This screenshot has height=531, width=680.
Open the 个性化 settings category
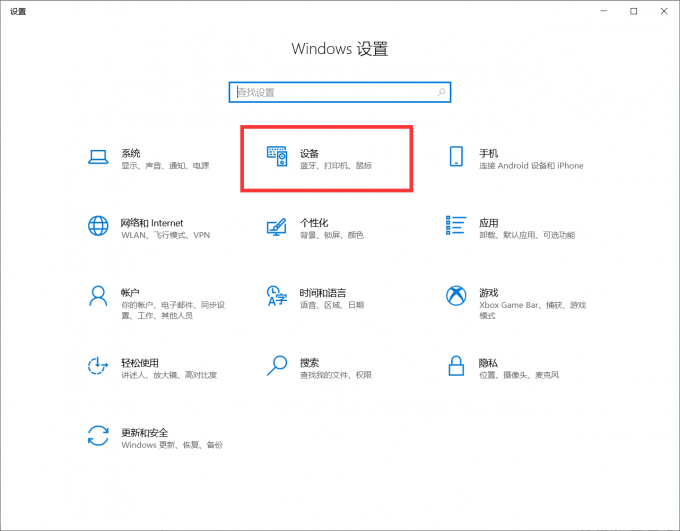click(x=314, y=223)
